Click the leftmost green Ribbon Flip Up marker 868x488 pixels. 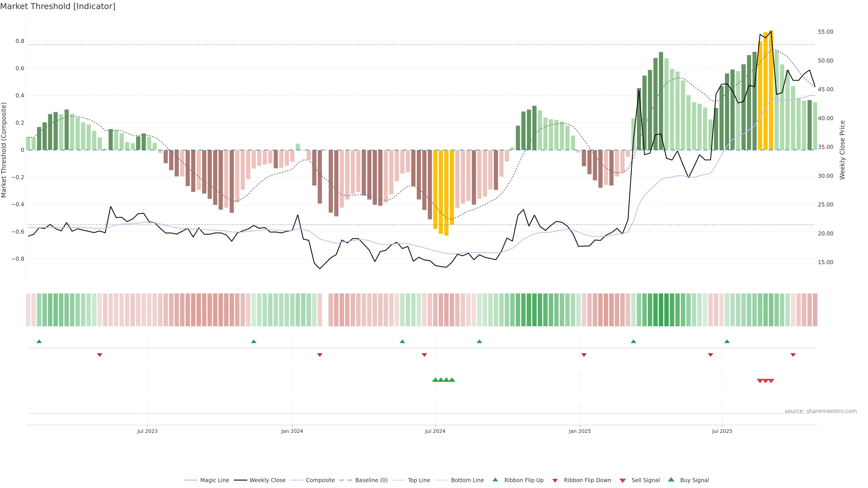point(39,342)
